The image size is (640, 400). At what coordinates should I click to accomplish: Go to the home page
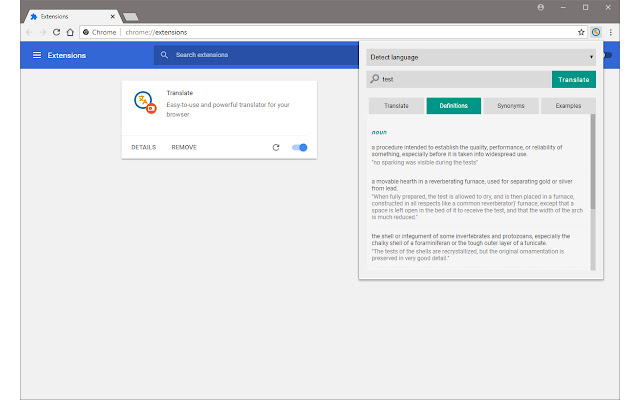(x=70, y=32)
